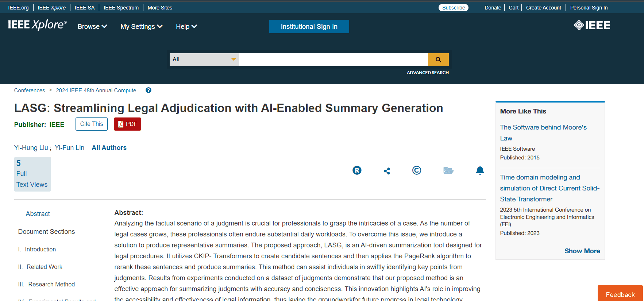Open the All search category dropdown
Image resolution: width=644 pixels, height=301 pixels.
tap(204, 59)
